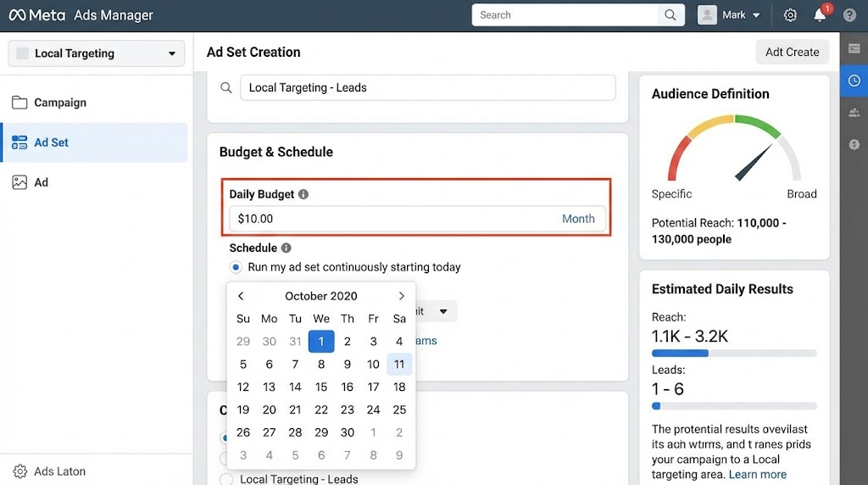
Task: Go to previous month in calendar
Action: pos(241,296)
